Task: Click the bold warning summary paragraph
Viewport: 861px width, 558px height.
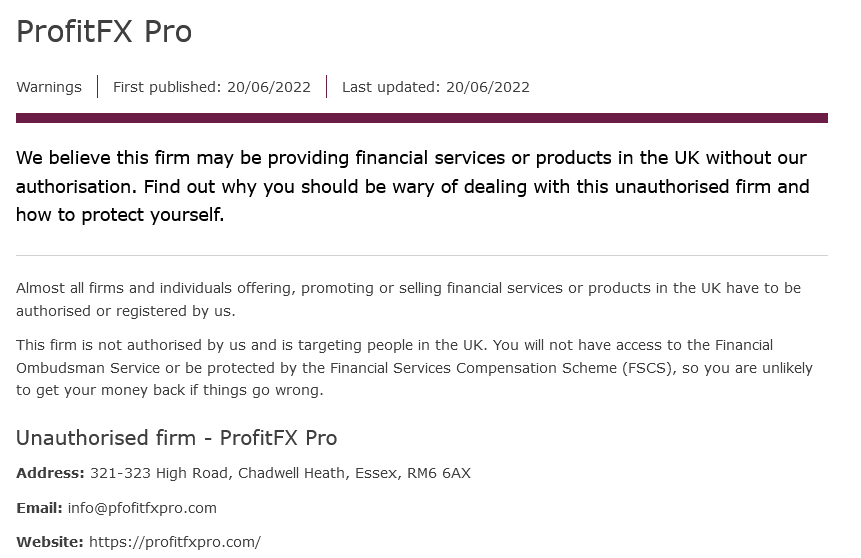Action: click(412, 186)
